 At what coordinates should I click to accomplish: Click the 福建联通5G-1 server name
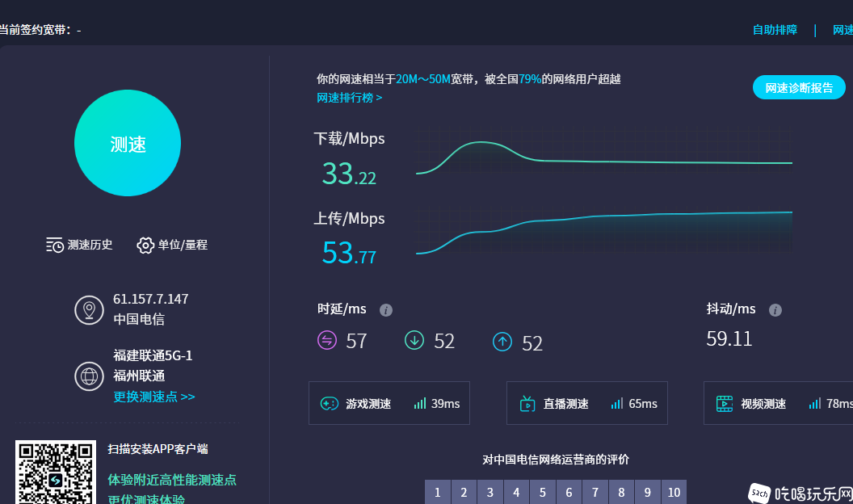153,355
